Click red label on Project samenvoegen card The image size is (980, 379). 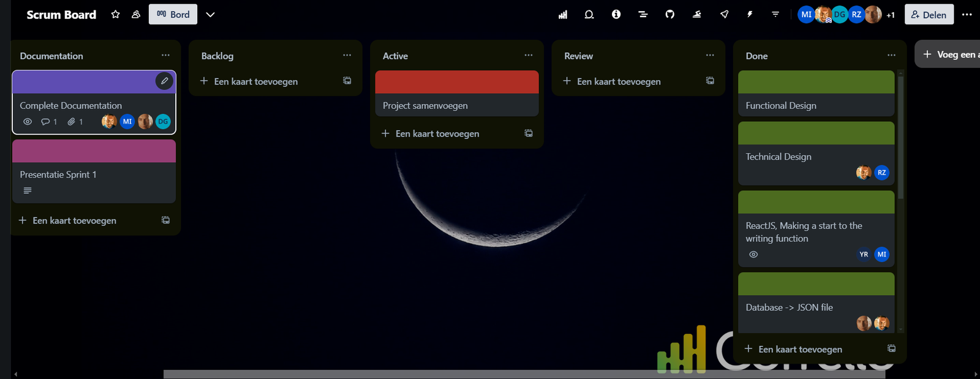[457, 82]
